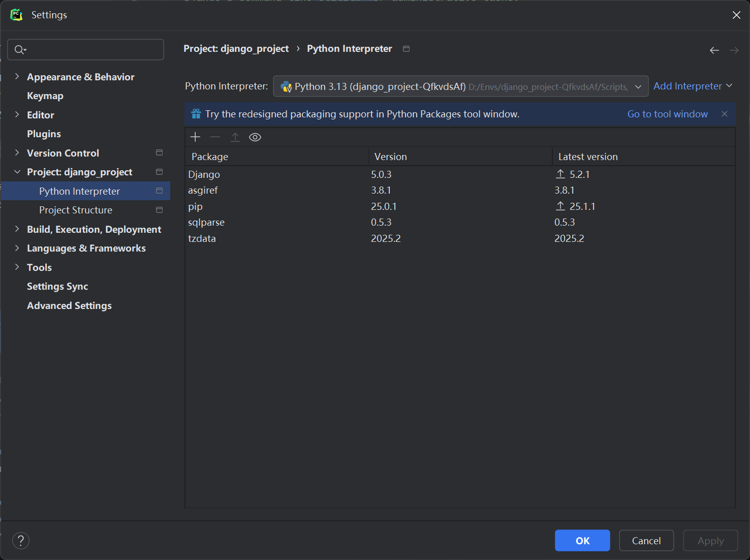Screen dimensions: 750x560
Task: Click the Cancel button
Action: [x=646, y=541]
